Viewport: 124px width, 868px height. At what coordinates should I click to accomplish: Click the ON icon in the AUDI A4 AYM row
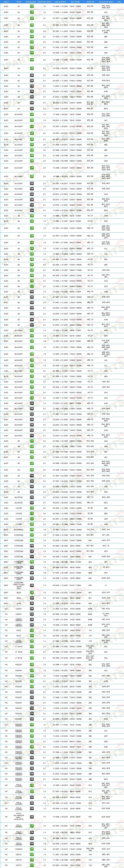pos(32,91)
